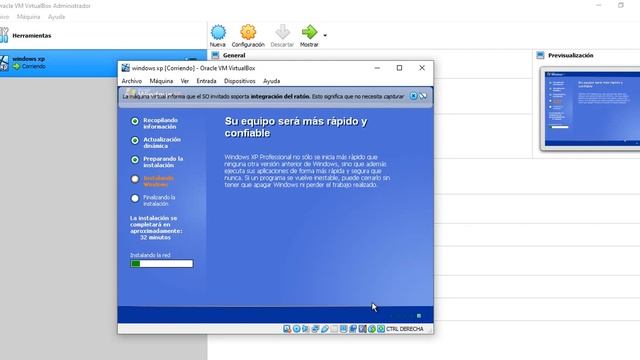Image resolution: width=640 pixels, height=360 pixels.
Task: Open the Ver menu of the VM window
Action: tap(184, 81)
